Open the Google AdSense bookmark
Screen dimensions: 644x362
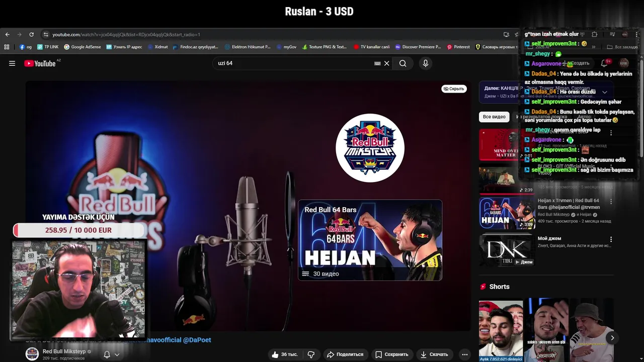(x=82, y=47)
